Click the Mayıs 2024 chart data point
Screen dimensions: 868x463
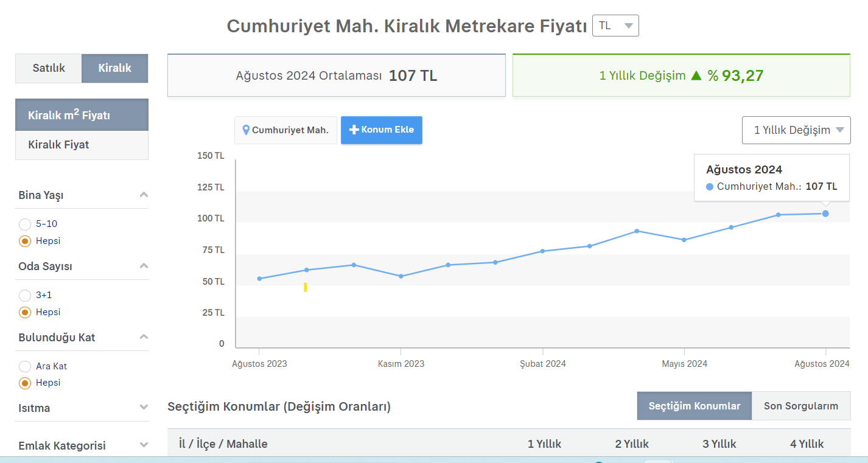[684, 240]
